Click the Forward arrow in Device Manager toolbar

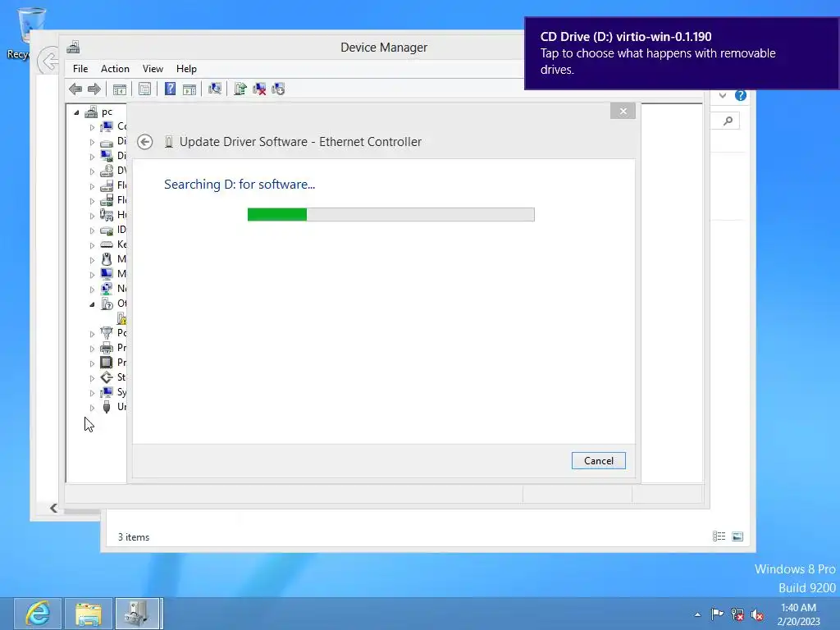[x=94, y=89]
